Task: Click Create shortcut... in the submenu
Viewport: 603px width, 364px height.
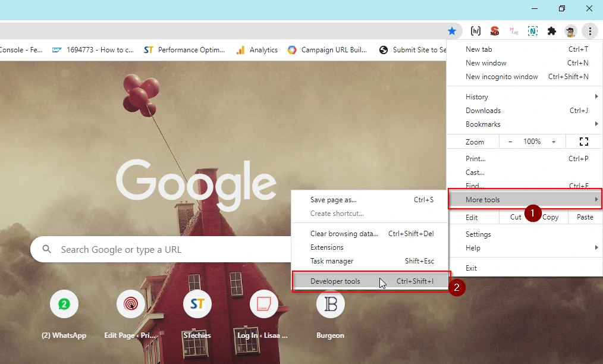Action: [370, 214]
